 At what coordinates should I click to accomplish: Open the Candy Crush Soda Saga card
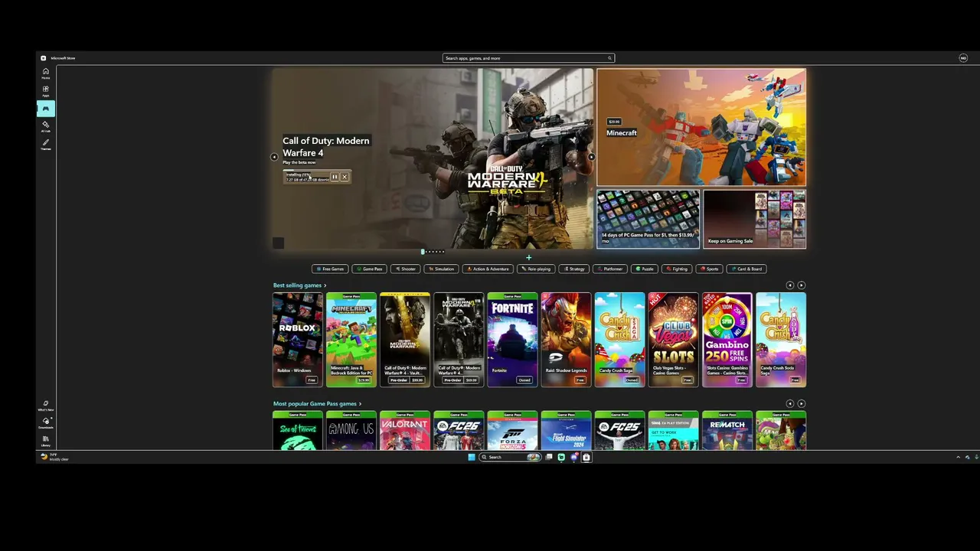(781, 340)
